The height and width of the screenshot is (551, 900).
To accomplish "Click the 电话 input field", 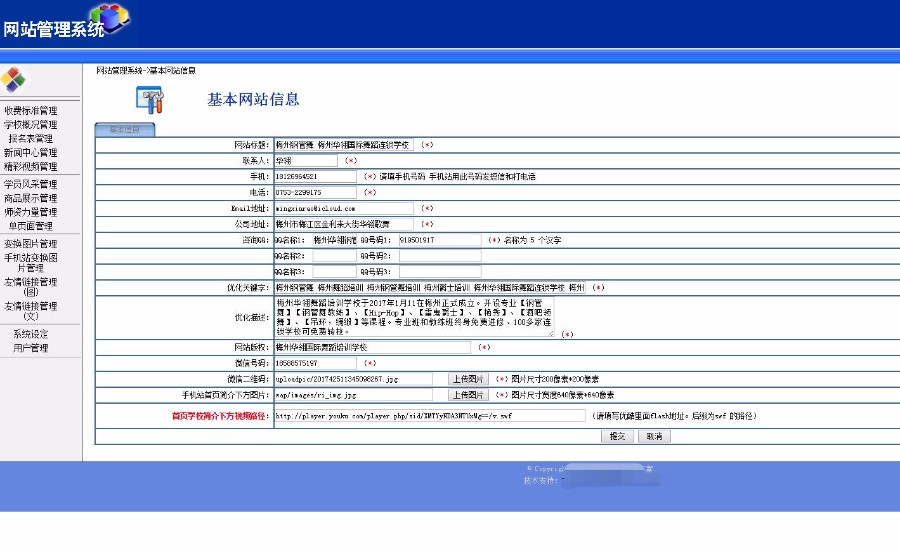I will pos(315,192).
